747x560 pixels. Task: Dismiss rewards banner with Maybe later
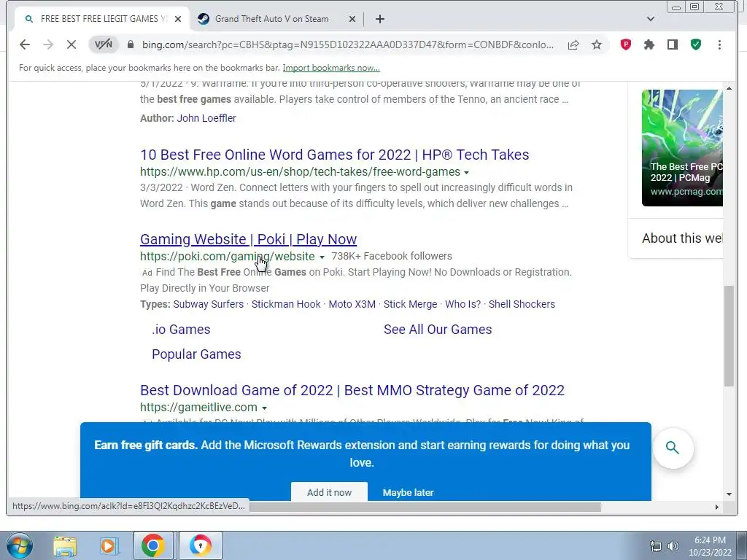point(409,493)
